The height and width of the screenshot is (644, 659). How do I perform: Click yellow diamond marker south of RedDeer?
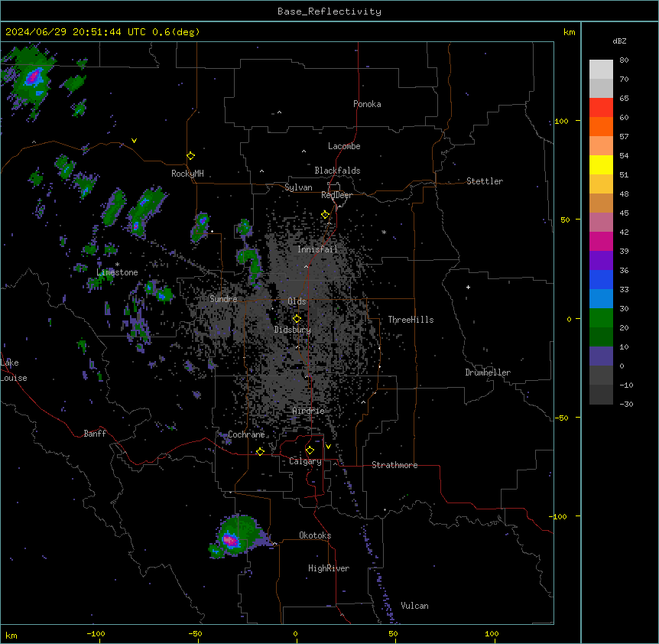coord(325,215)
